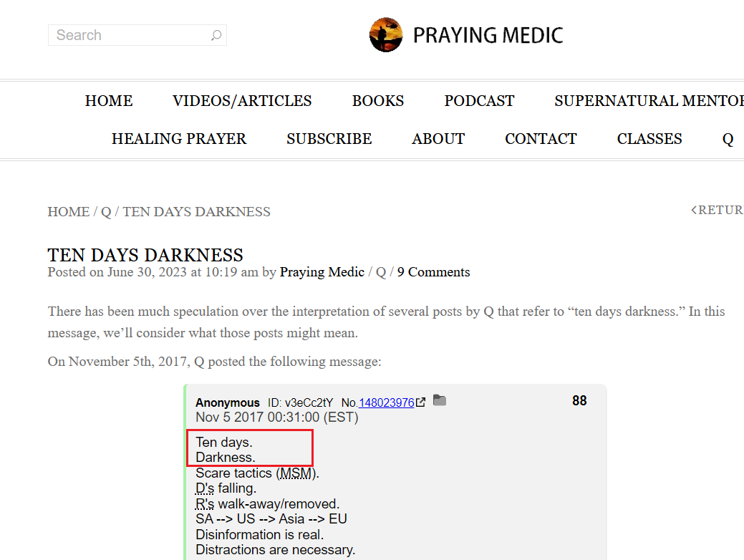
Task: Open post number 148023976 link
Action: click(386, 402)
